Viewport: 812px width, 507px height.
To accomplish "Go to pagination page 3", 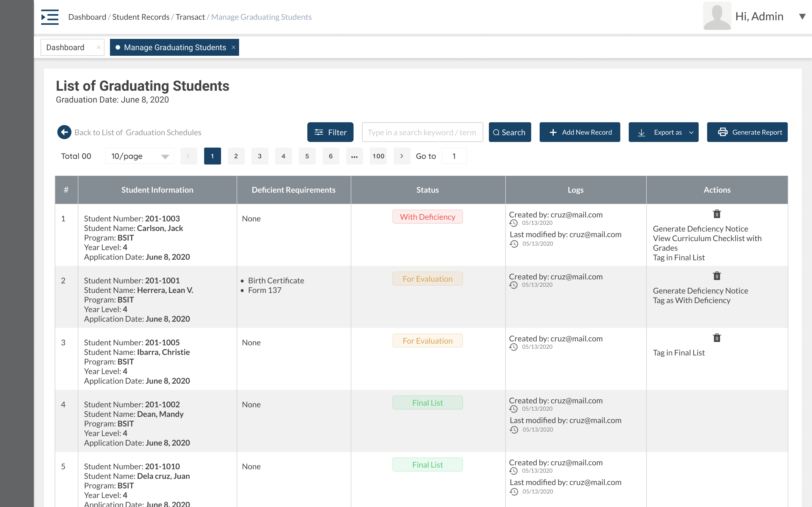I will tap(260, 156).
